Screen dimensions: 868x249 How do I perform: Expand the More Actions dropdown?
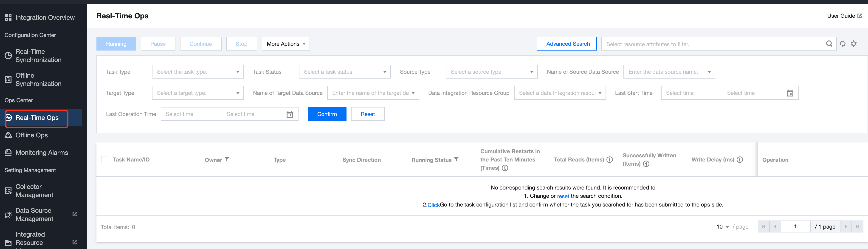pos(285,44)
